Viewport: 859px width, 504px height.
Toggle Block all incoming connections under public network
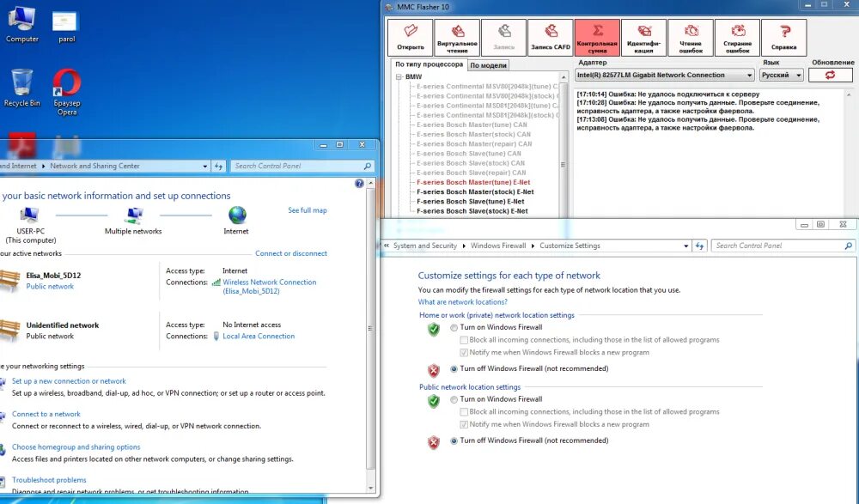tap(464, 412)
